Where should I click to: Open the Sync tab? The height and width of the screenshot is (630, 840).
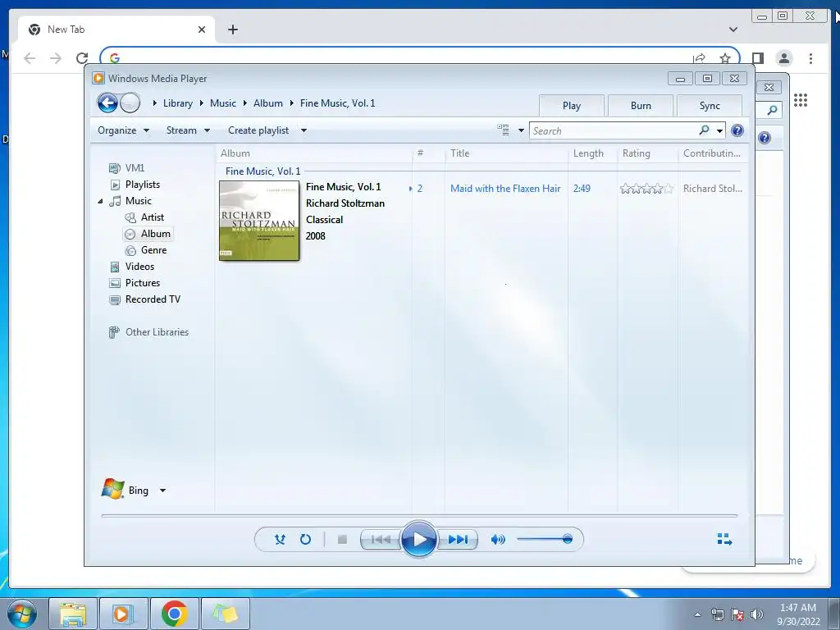click(x=710, y=106)
